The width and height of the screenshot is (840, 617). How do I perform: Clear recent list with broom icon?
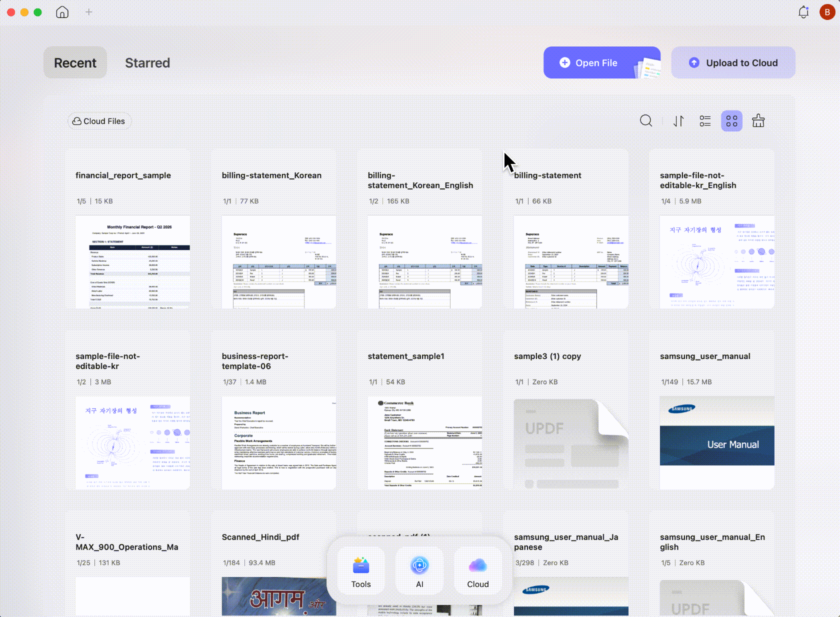758,121
